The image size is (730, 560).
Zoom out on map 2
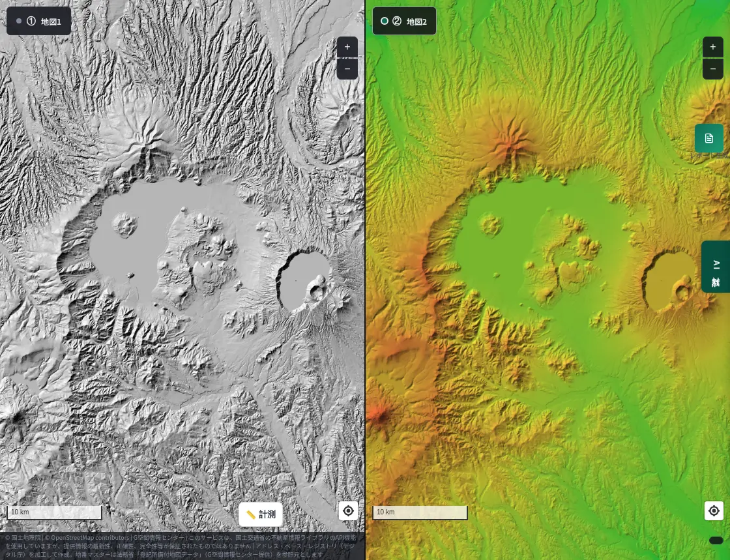(713, 69)
